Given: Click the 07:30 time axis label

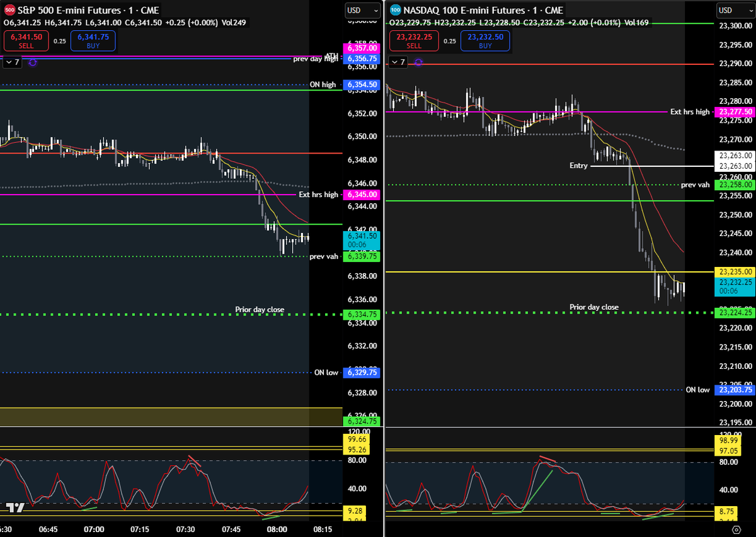Looking at the screenshot, I should (x=185, y=529).
